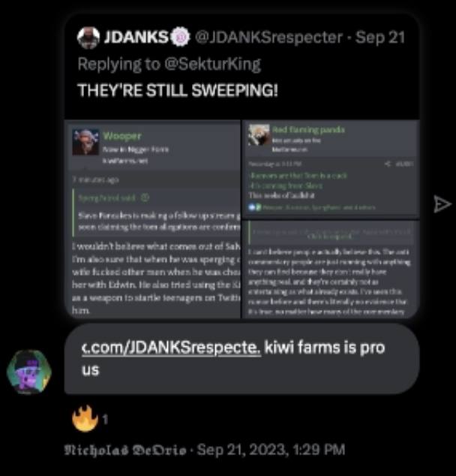The height and width of the screenshot is (476, 456).
Task: Click the JDANKS profile avatar in tweet
Action: pos(88,38)
